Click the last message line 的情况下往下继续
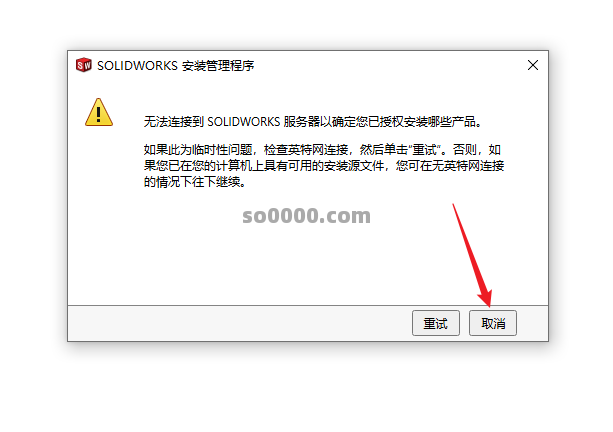 pyautogui.click(x=195, y=182)
